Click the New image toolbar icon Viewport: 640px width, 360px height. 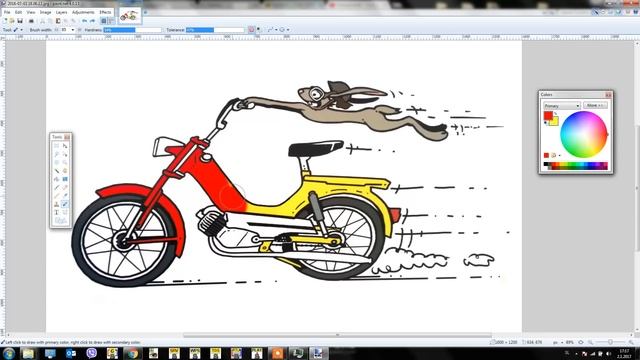click(x=5, y=21)
